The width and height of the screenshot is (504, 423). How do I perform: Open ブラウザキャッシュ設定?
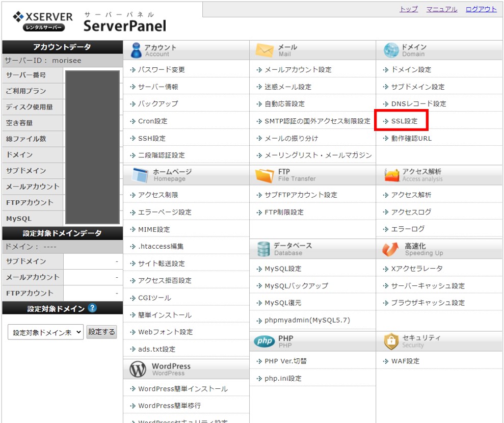tap(428, 303)
